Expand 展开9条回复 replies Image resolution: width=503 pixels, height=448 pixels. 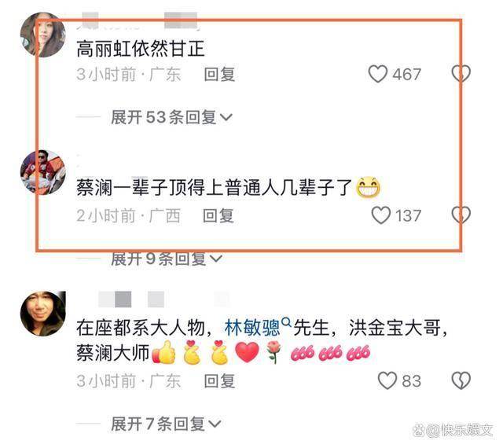(166, 259)
